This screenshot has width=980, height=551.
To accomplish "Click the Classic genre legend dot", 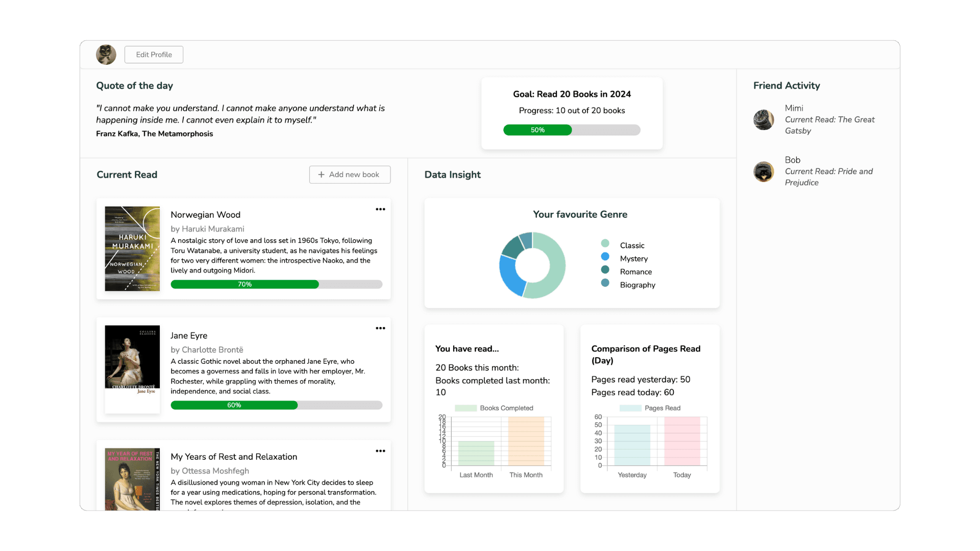I will click(605, 243).
